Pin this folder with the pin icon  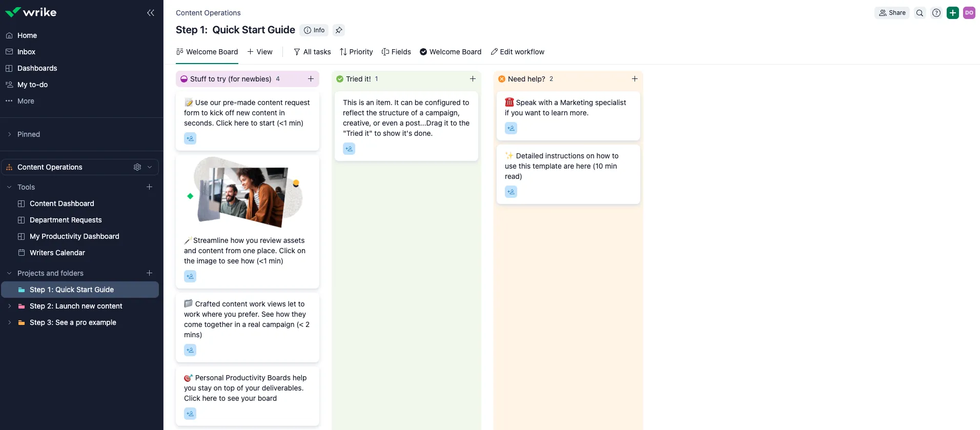pos(339,30)
